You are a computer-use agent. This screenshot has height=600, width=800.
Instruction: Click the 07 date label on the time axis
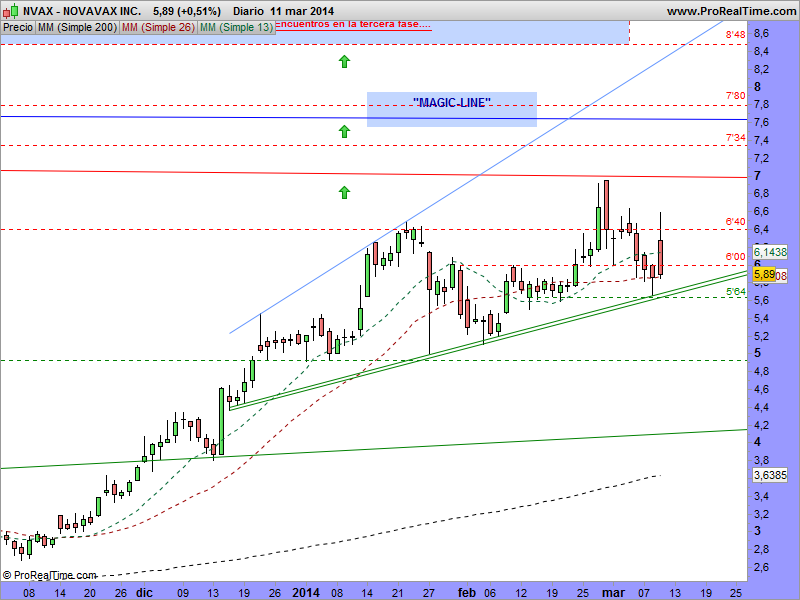[x=644, y=593]
